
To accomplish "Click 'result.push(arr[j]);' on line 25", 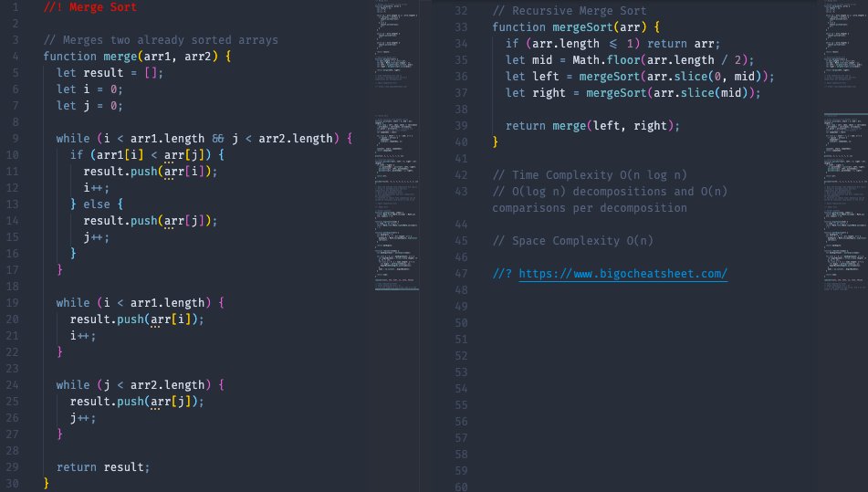I will (x=137, y=402).
